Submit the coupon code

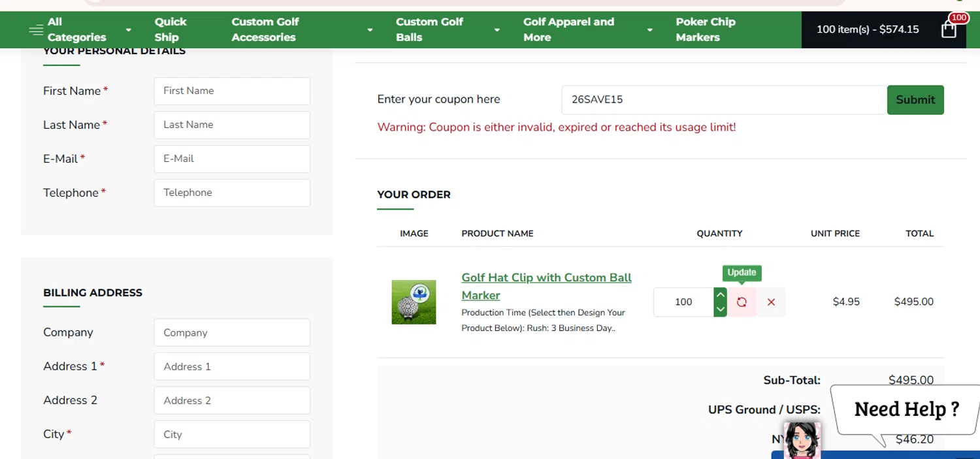(x=915, y=100)
